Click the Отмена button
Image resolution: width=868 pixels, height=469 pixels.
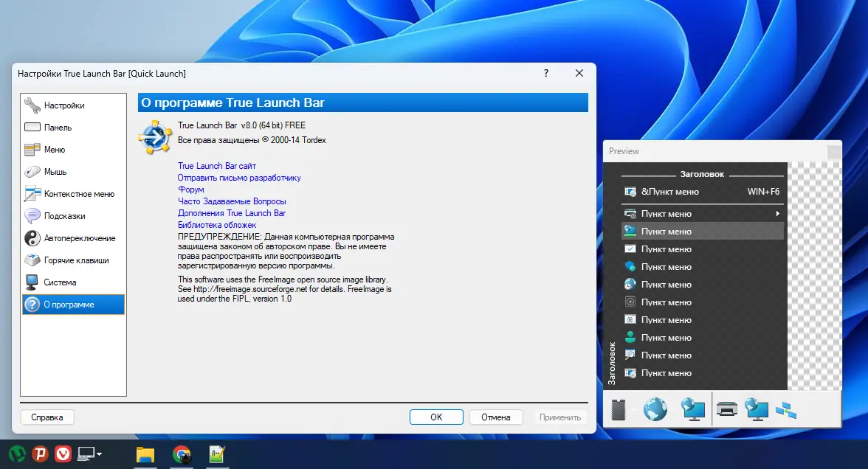tap(495, 417)
